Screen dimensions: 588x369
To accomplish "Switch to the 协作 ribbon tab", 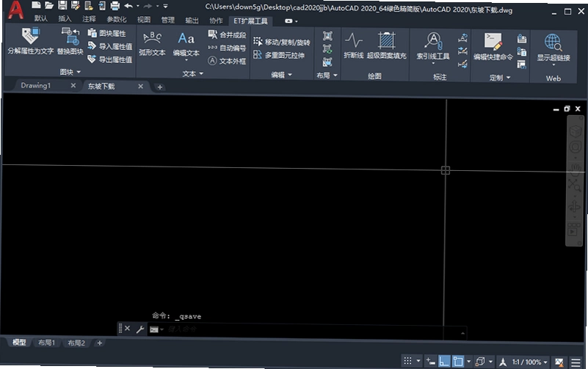I will [x=216, y=21].
